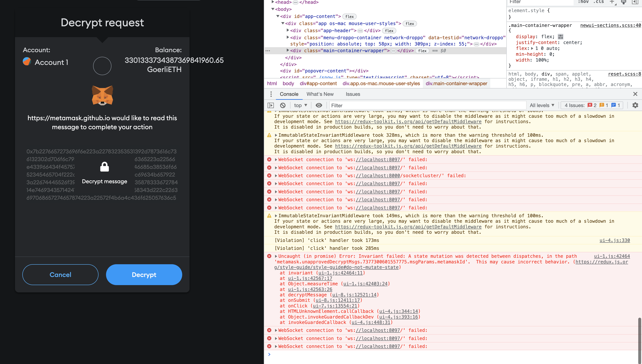Toggle flex overlay badge on div#app-content
The width and height of the screenshot is (642, 364).
349,16
